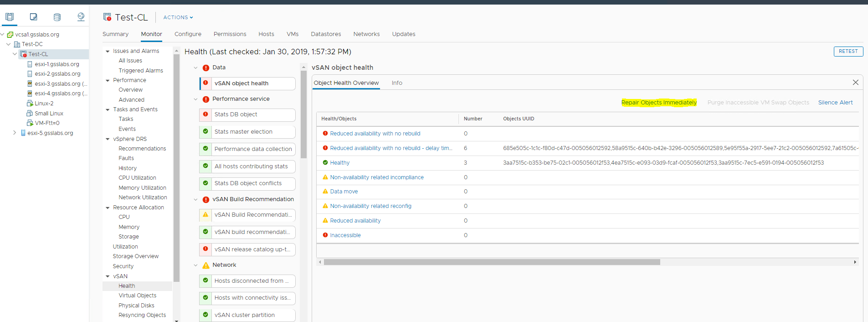Open the VMs and Templates inventory icon
This screenshot has height=322, width=868.
pyautogui.click(x=33, y=17)
